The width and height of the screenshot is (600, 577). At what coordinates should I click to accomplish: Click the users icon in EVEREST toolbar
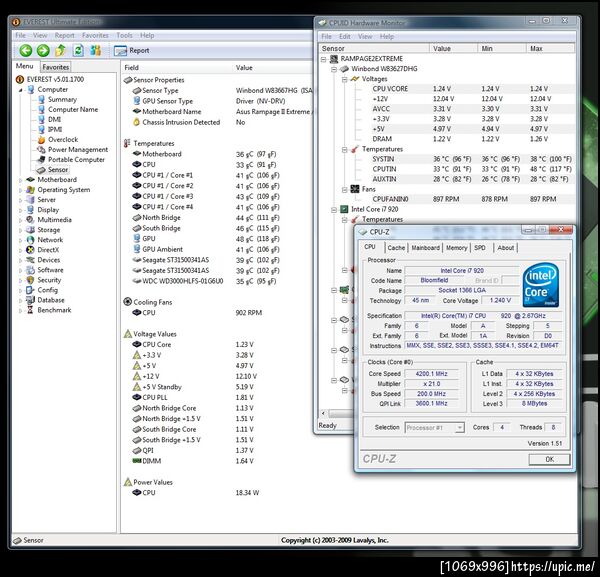click(95, 50)
